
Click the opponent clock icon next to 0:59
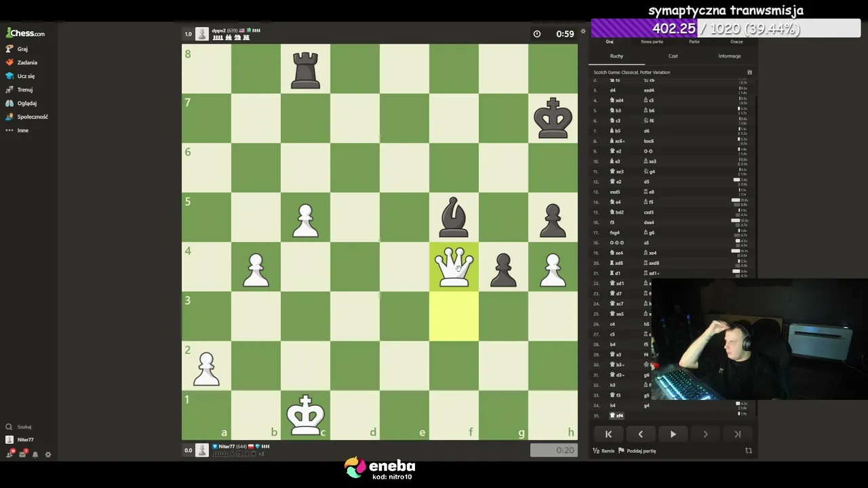click(536, 34)
